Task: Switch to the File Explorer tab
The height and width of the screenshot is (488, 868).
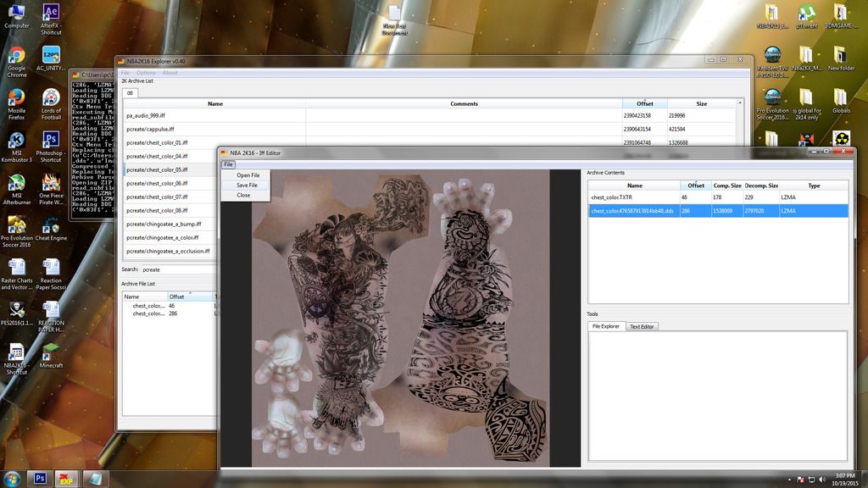Action: 606,326
